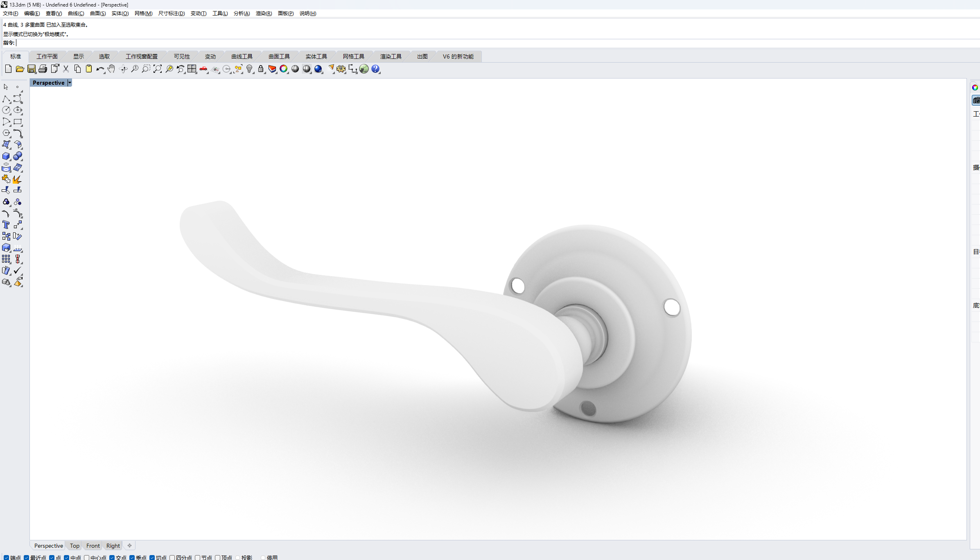Select the text object T tool
The width and height of the screenshot is (980, 560).
click(6, 225)
